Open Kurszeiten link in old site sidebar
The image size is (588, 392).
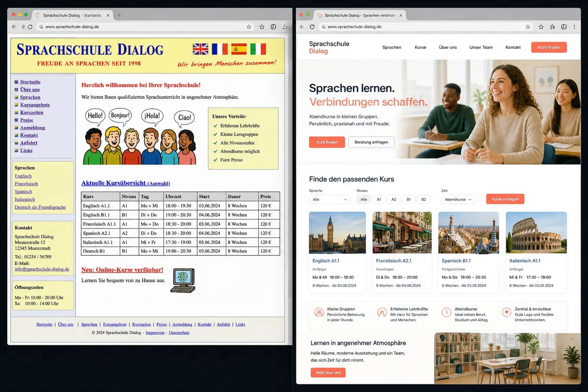[31, 113]
